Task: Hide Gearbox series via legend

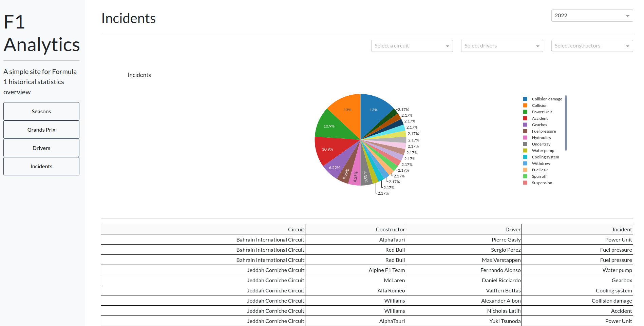Action: pyautogui.click(x=539, y=125)
